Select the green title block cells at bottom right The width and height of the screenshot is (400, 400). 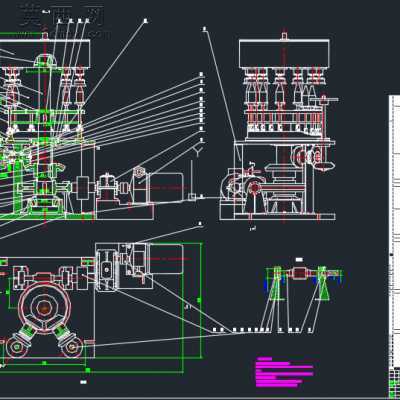click(395, 383)
